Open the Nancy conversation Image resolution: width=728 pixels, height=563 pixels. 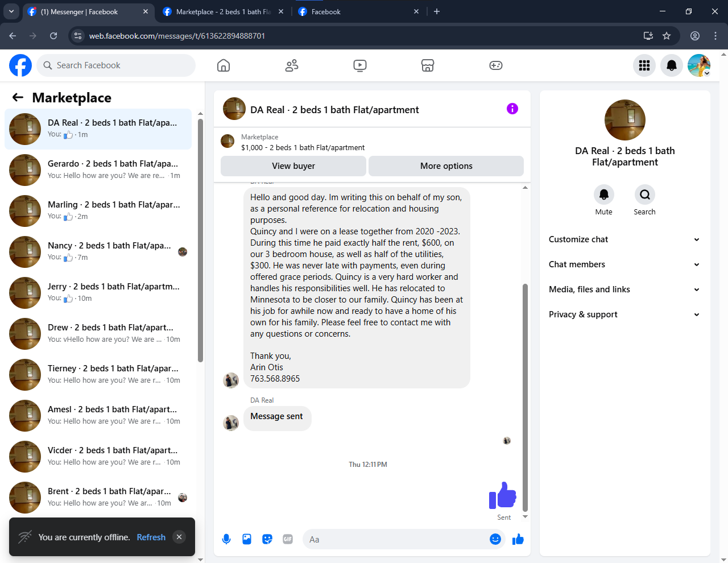tap(98, 252)
